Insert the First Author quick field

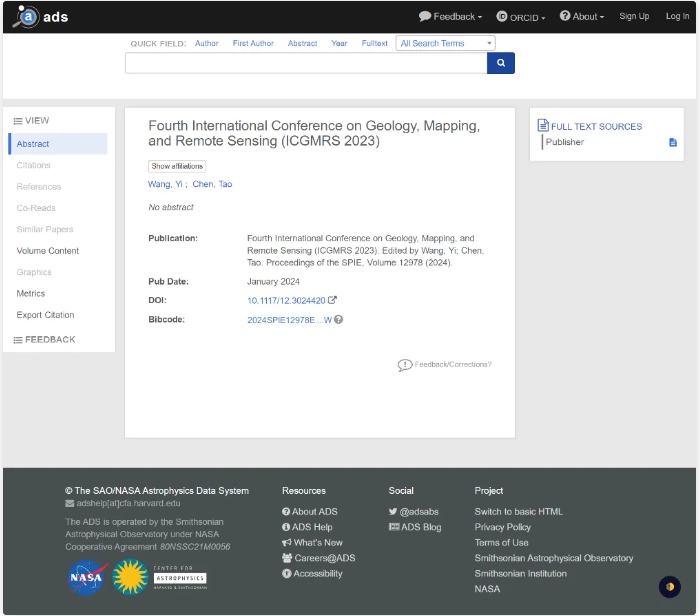pos(253,43)
